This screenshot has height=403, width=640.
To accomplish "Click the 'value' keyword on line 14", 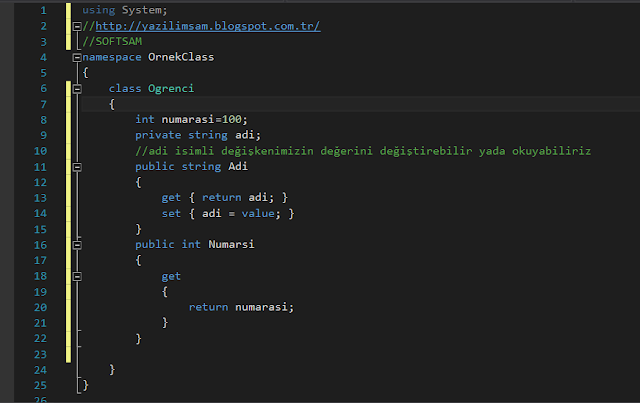I will 258,214.
